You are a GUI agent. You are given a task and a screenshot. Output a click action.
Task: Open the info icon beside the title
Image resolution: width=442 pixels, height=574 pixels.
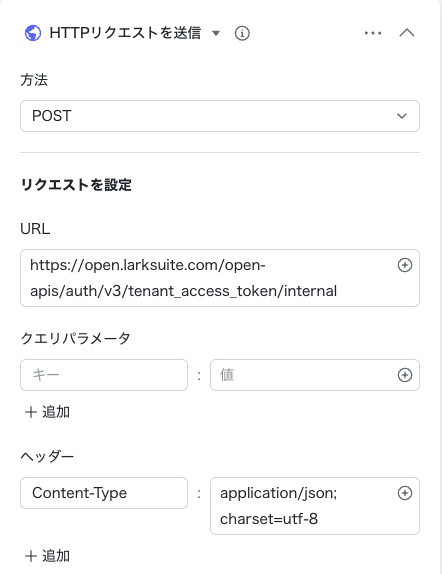(242, 33)
